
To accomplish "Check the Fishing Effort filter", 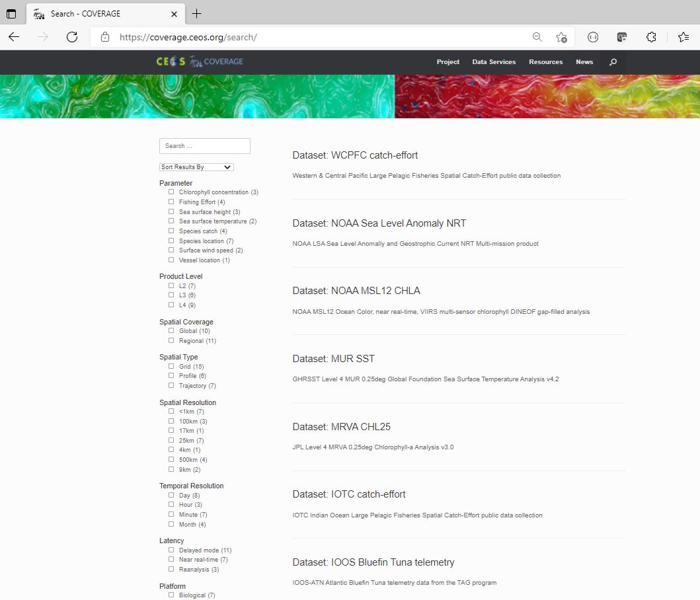I will (171, 202).
